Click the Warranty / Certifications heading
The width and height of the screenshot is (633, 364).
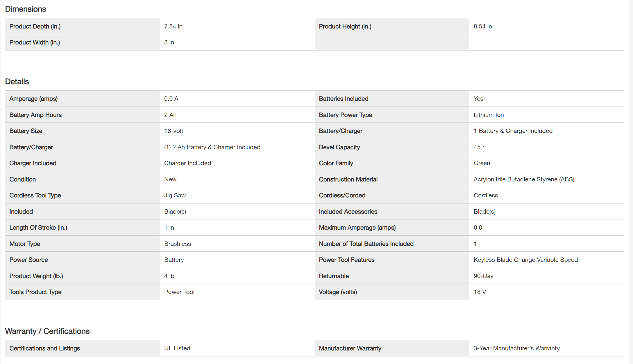point(47,331)
